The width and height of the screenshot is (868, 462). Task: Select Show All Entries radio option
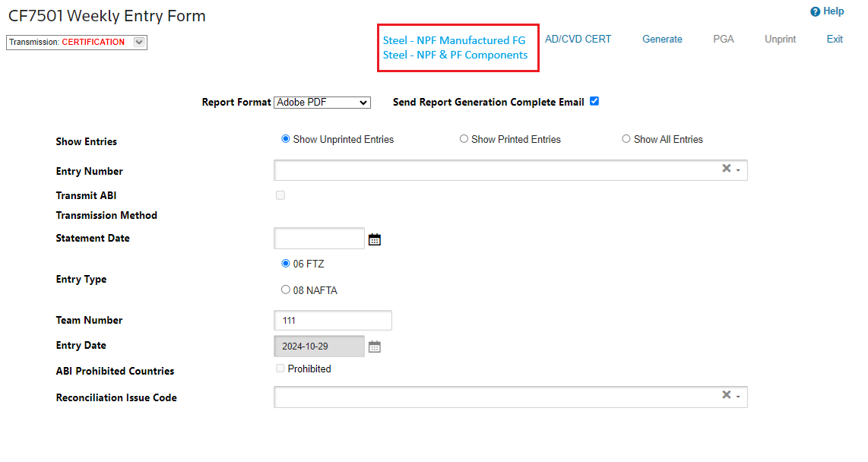click(626, 139)
